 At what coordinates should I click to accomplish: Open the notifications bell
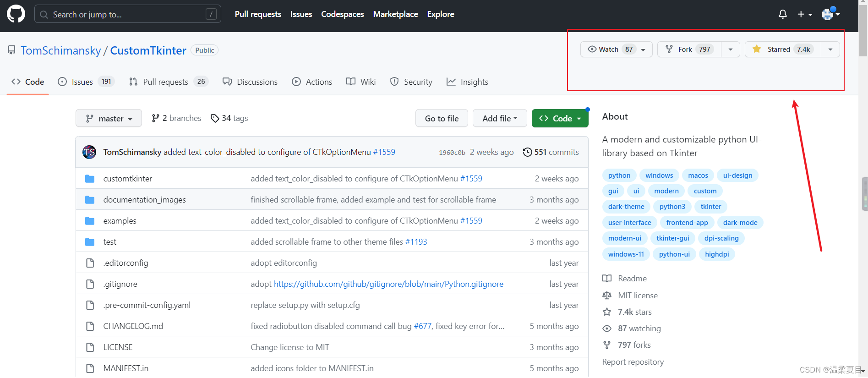(783, 14)
